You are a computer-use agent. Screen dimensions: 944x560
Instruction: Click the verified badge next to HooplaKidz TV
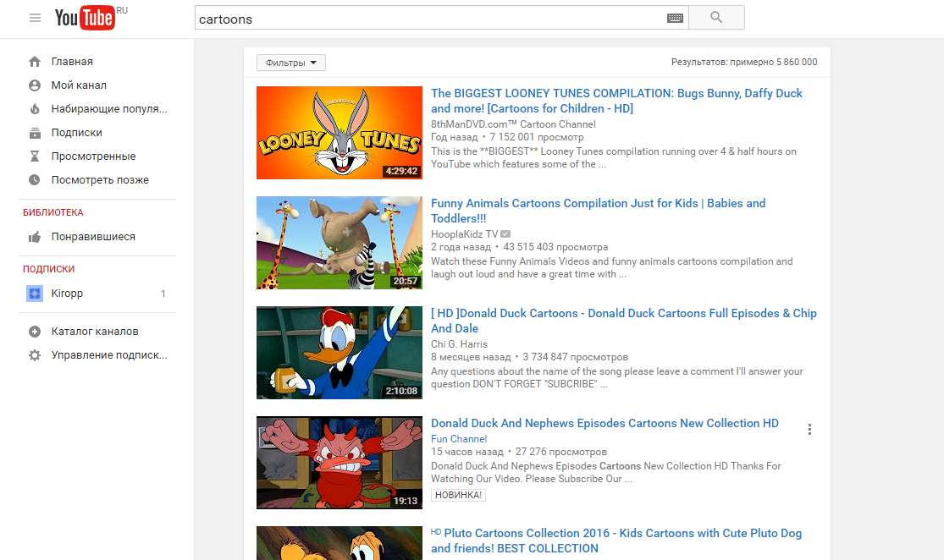coord(505,234)
